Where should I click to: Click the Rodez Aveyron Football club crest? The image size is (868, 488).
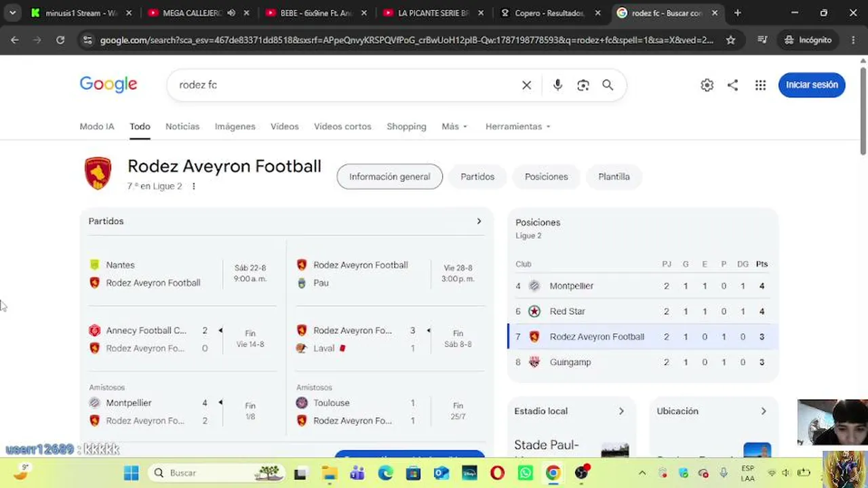98,174
